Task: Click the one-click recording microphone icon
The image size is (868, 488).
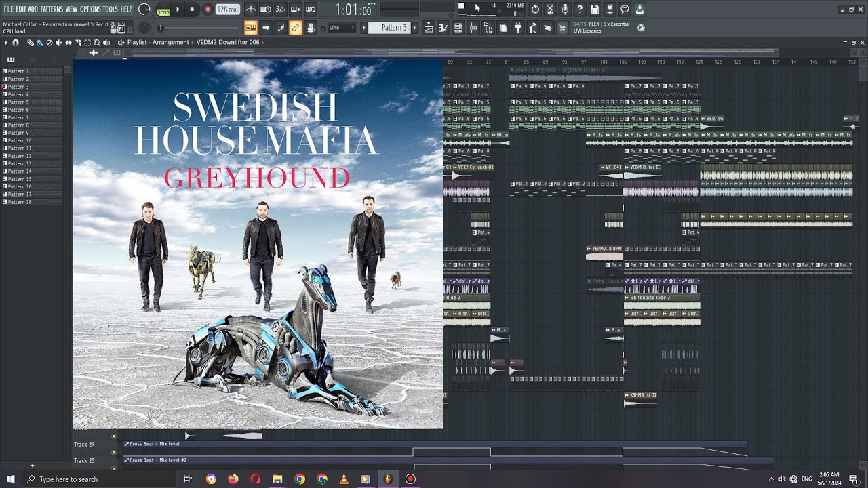Action: 565,9
